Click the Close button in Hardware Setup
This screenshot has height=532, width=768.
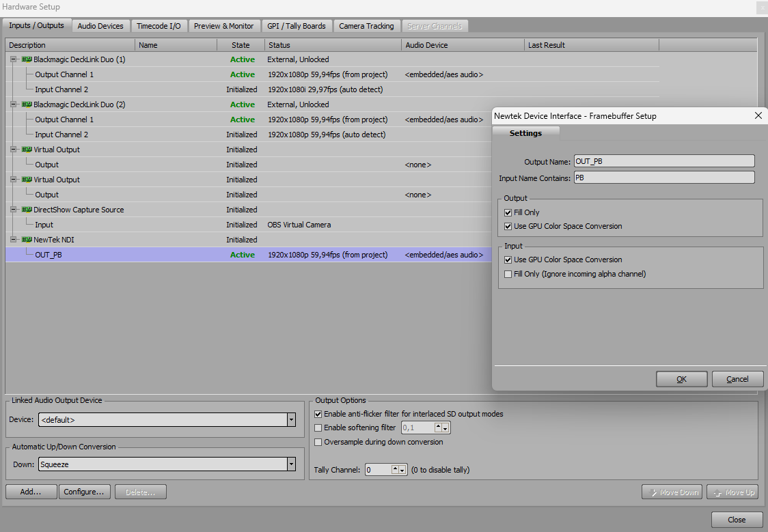(736, 520)
